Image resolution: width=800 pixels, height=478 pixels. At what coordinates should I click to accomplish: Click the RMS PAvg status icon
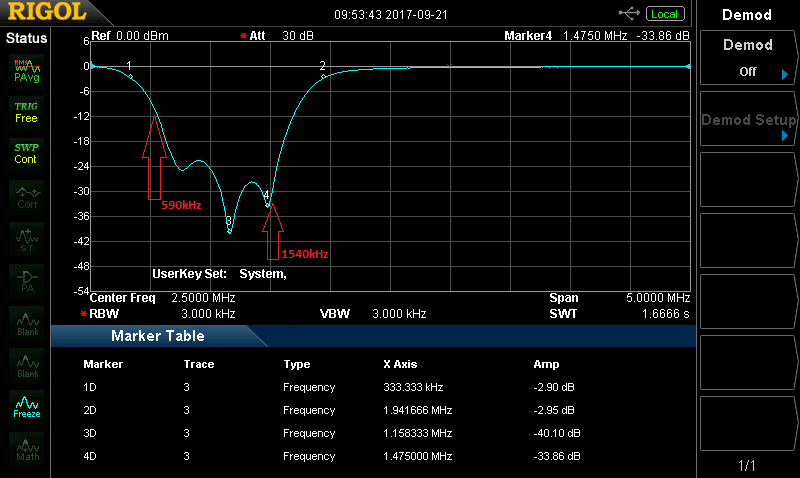click(x=26, y=70)
